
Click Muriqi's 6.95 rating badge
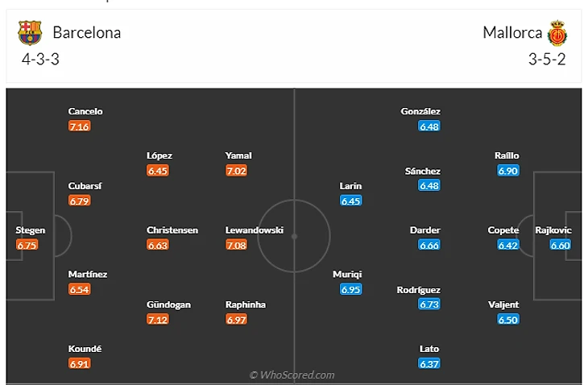(350, 289)
